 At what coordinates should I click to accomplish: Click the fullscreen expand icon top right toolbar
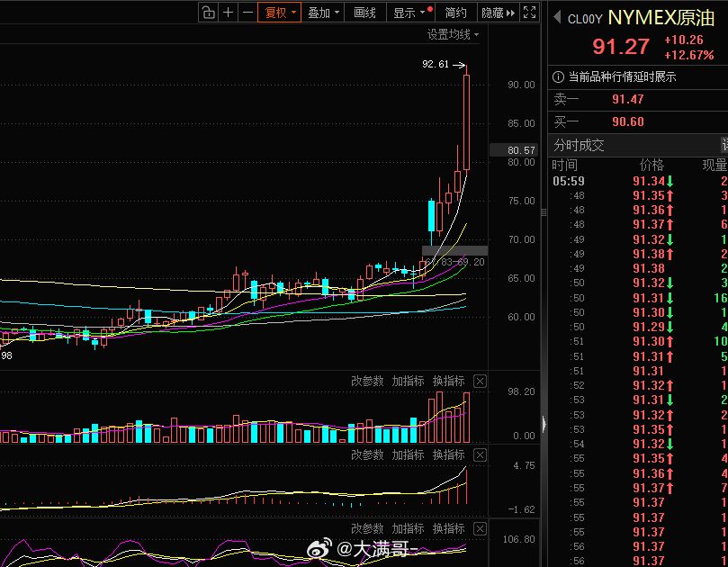pos(530,12)
